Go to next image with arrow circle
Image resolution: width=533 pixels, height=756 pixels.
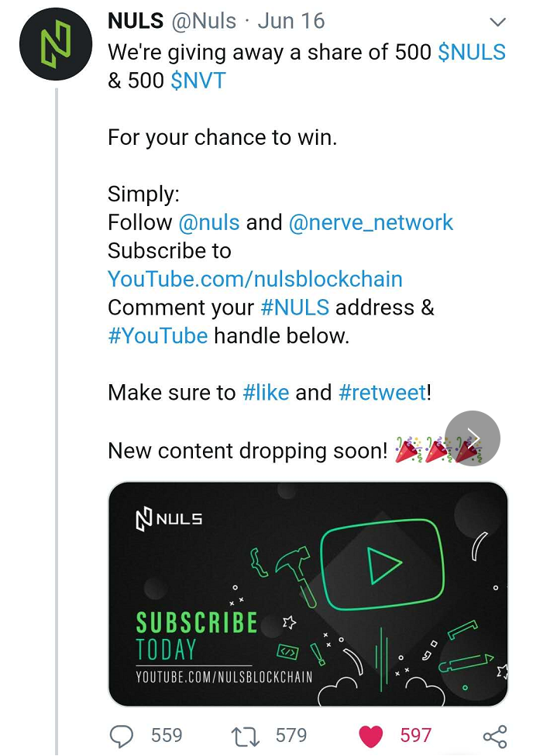point(473,438)
